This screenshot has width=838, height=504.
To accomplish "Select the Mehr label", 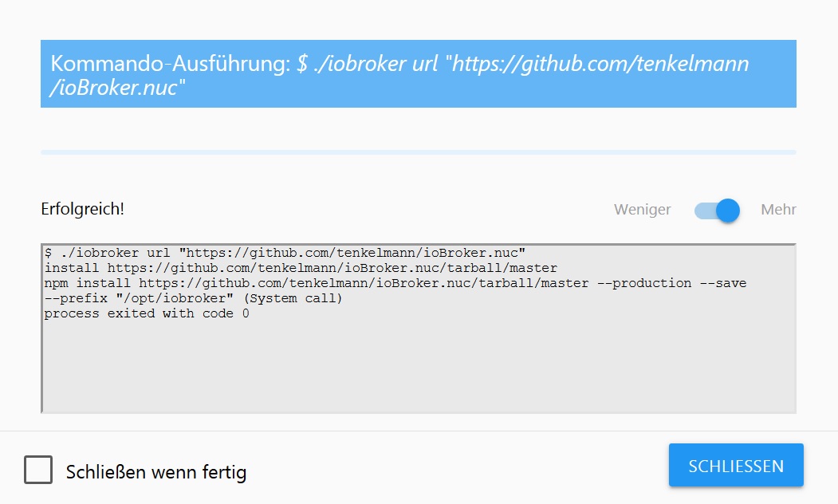I will (x=778, y=210).
